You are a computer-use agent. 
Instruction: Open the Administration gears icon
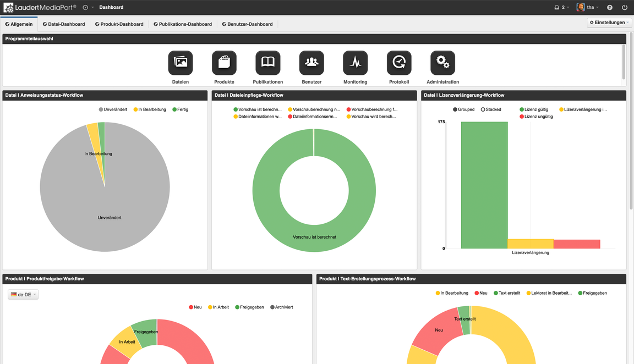(x=442, y=63)
